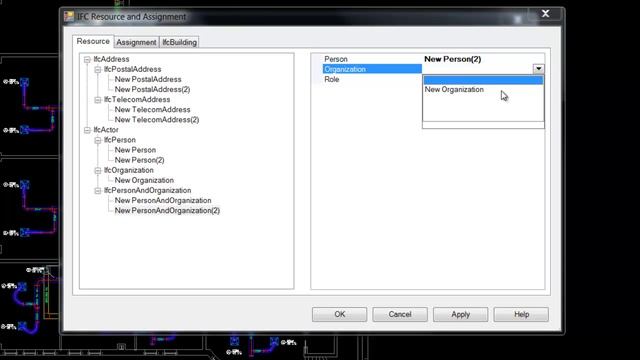Select New PersonAndOrganization(2) tree item
Screen dimensions: 640x360
click(167, 211)
